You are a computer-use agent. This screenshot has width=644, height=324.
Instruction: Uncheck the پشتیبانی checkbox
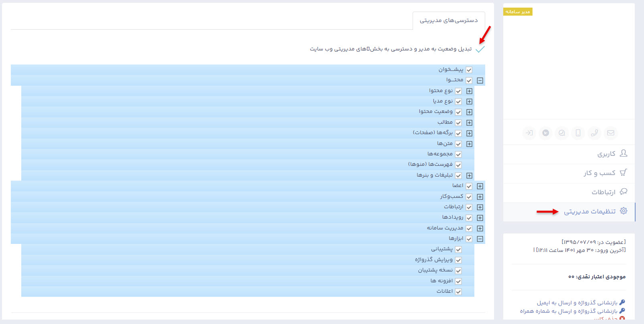pyautogui.click(x=458, y=250)
